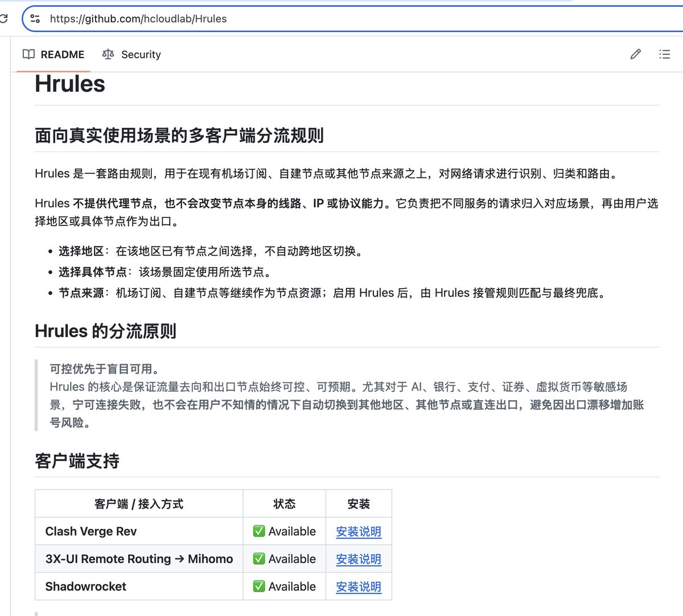The image size is (683, 616).
Task: Click the bullet text 选择具体节点
Action: click(x=93, y=272)
